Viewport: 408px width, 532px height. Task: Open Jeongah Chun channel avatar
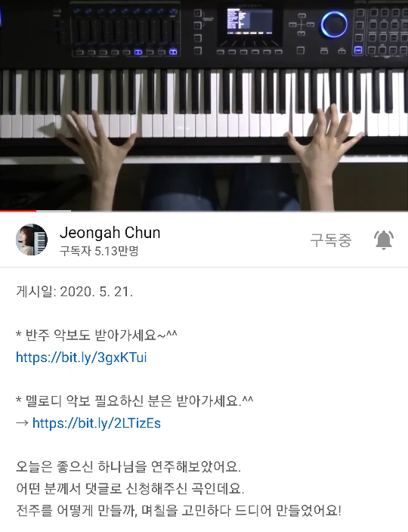pyautogui.click(x=32, y=240)
